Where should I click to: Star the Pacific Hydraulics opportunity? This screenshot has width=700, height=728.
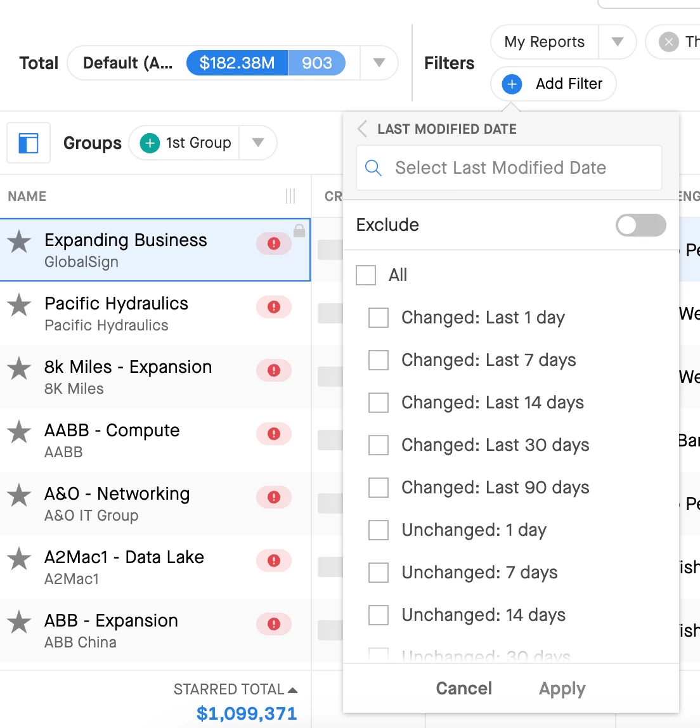(x=19, y=306)
